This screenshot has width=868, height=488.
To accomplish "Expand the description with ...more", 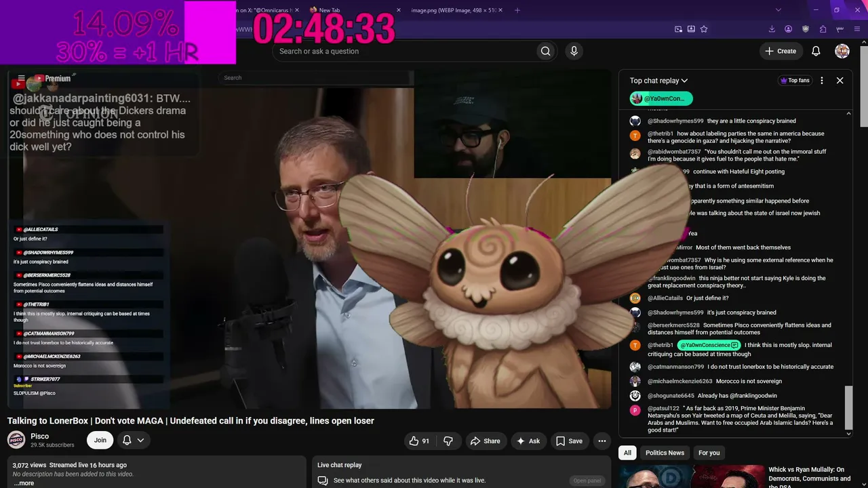I will [x=23, y=483].
